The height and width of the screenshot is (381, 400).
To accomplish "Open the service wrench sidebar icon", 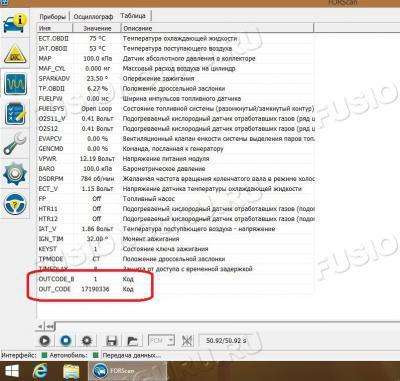I will click(15, 143).
